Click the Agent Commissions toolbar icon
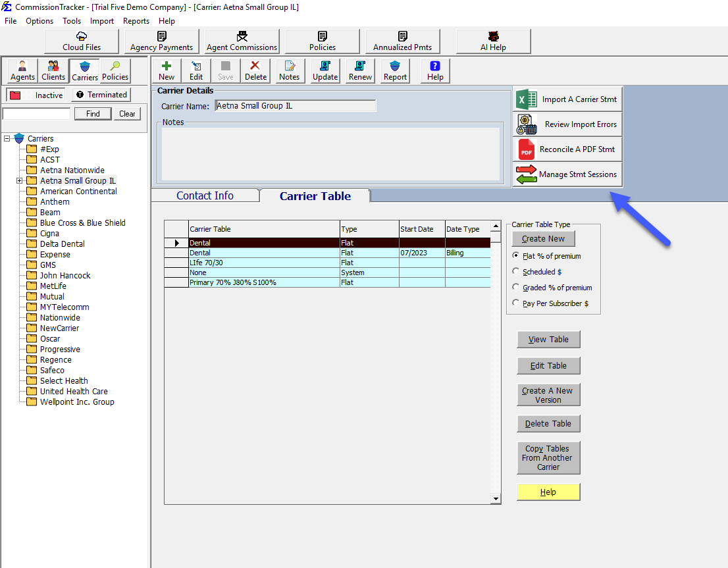 point(241,41)
